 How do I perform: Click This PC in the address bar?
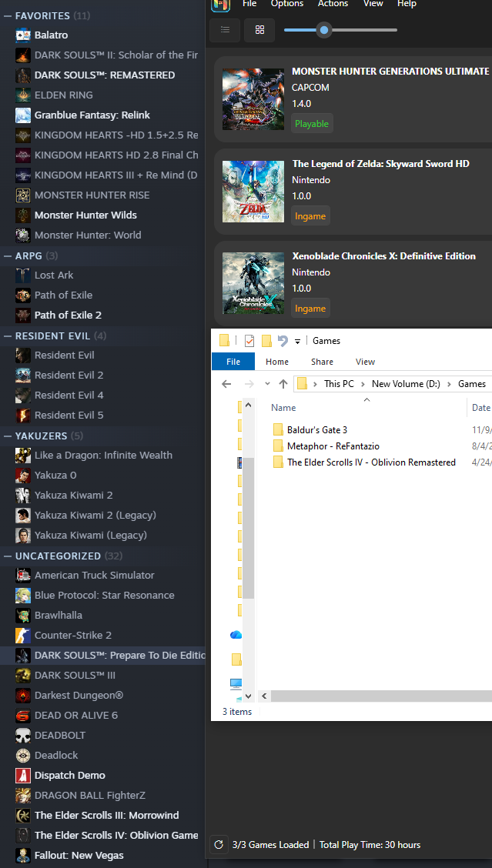tap(339, 384)
